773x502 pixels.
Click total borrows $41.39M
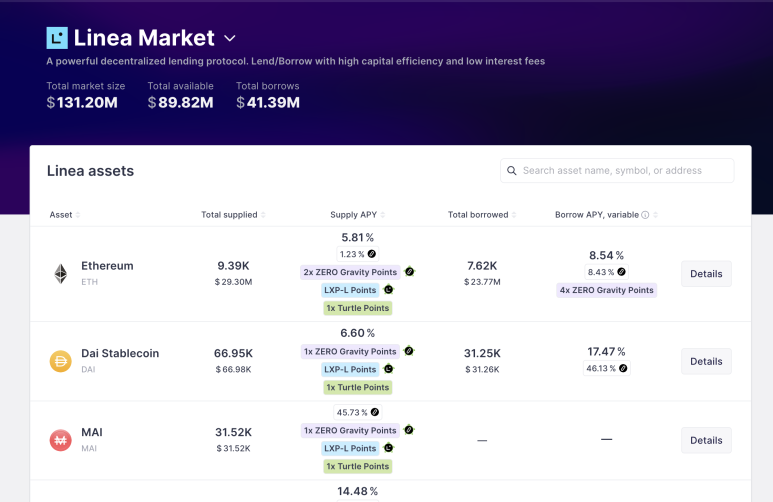[x=268, y=103]
